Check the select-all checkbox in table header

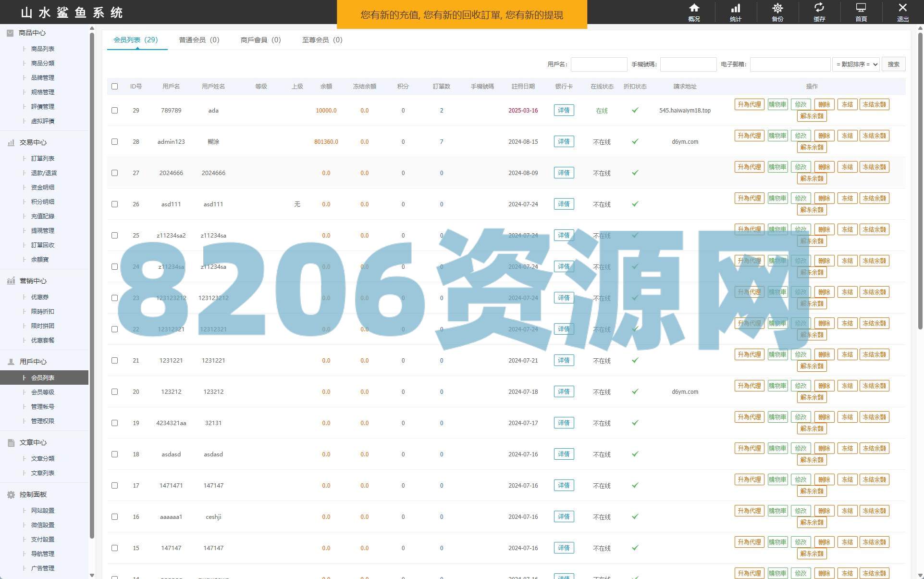[114, 87]
